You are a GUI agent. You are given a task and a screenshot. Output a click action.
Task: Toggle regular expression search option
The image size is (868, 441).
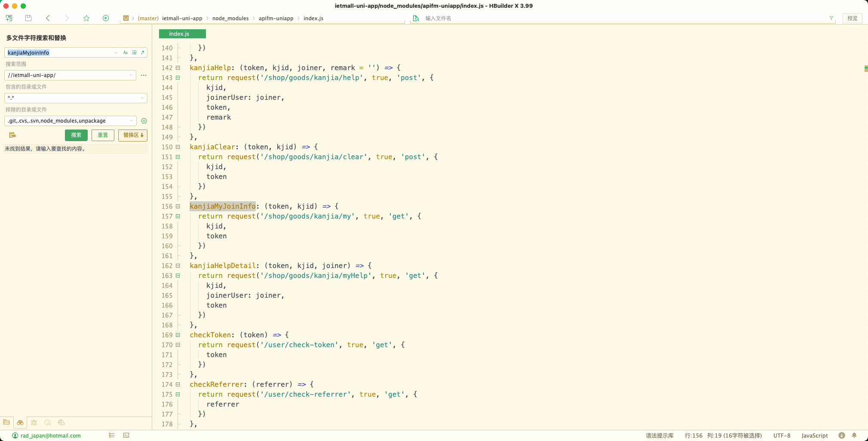143,52
